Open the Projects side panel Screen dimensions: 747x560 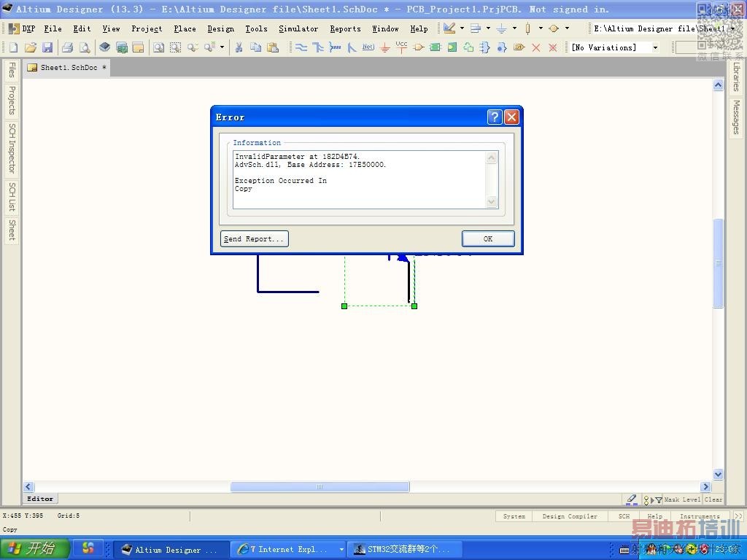click(12, 101)
